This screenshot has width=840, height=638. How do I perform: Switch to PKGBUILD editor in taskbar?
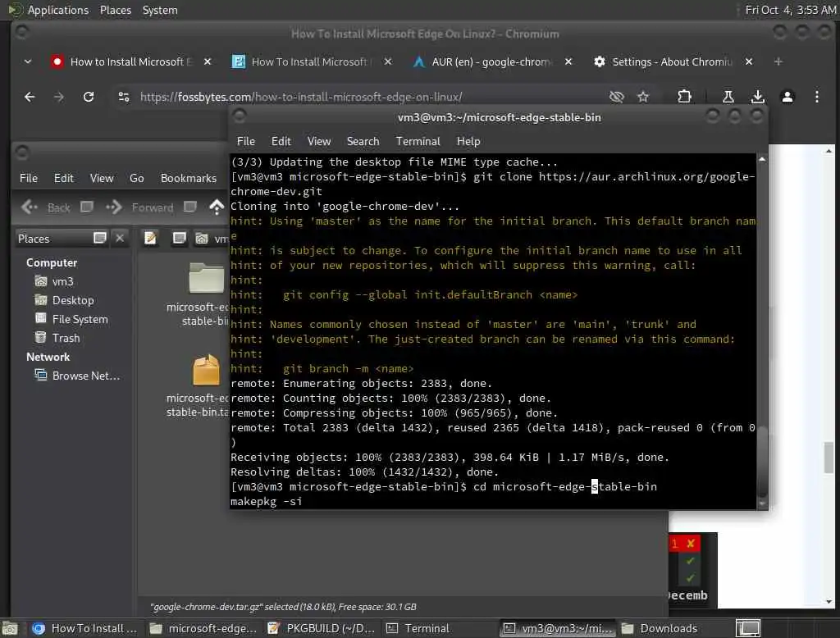click(322, 628)
